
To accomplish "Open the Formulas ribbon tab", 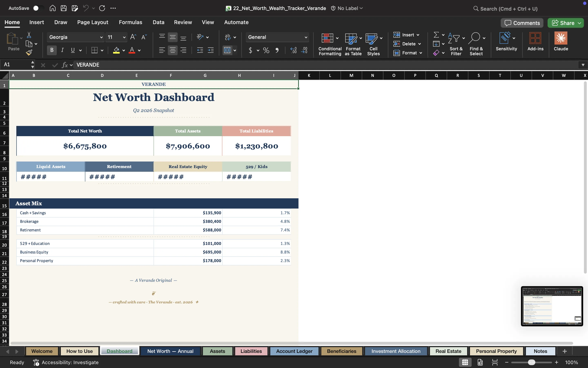I will 130,22.
